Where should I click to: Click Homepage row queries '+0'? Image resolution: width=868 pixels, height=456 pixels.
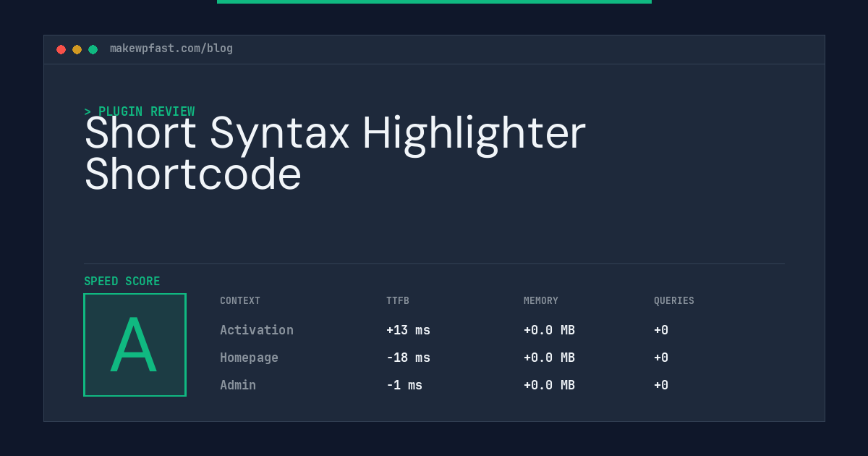(x=661, y=358)
